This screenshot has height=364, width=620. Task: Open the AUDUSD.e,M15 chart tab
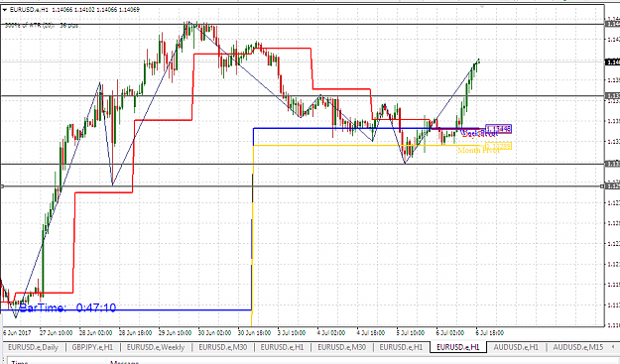pyautogui.click(x=578, y=347)
